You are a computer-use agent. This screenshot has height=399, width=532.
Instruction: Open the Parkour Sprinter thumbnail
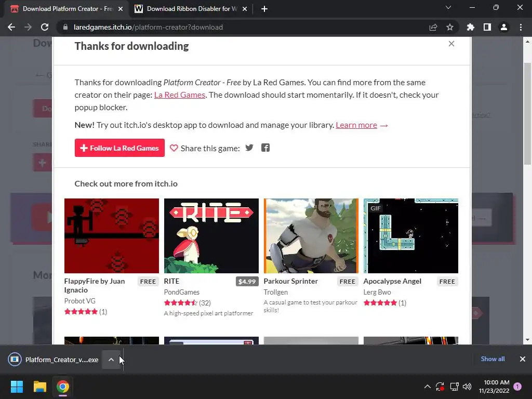311,236
